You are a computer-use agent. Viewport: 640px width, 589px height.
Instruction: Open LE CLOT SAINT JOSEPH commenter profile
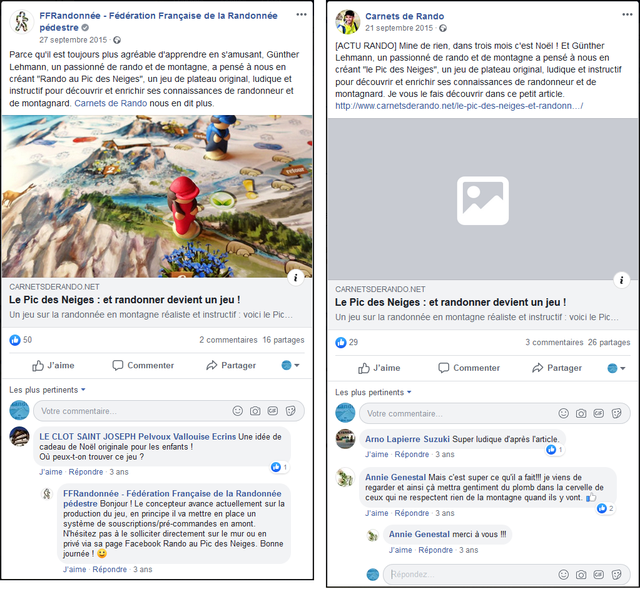138,436
